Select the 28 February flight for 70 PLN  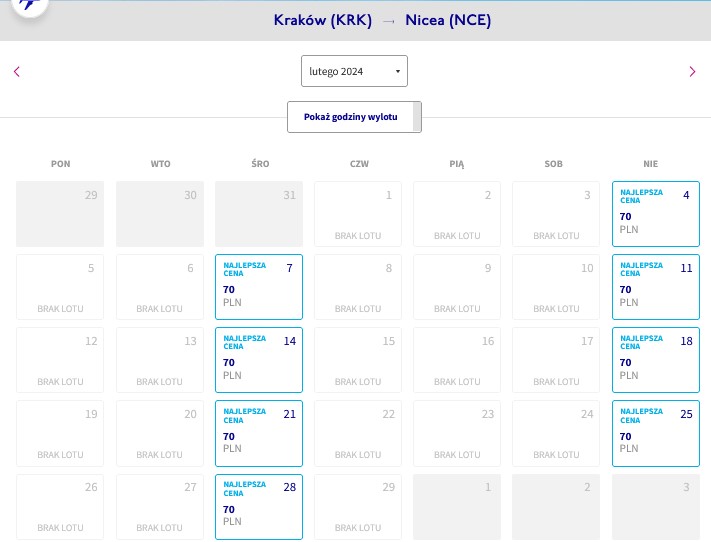click(x=259, y=507)
